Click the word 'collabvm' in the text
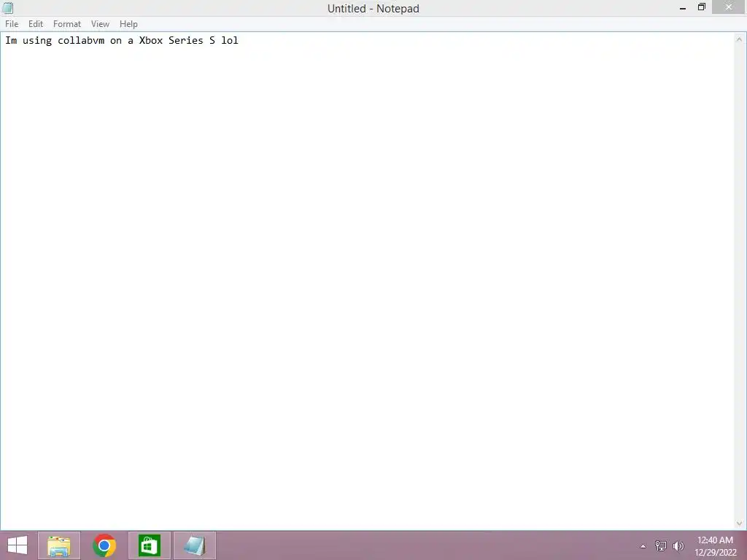The height and width of the screenshot is (560, 747). pos(81,41)
